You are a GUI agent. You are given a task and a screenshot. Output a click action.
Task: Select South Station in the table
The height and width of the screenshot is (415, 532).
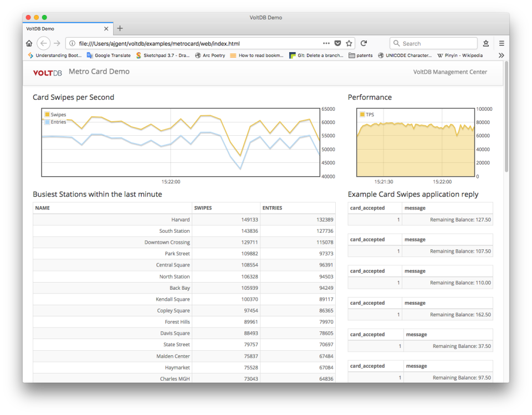(175, 230)
